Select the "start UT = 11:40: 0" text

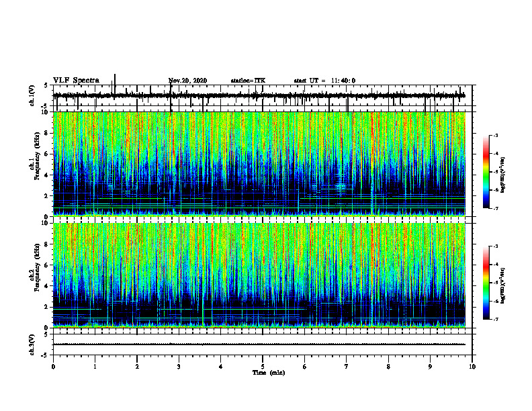pyautogui.click(x=324, y=81)
